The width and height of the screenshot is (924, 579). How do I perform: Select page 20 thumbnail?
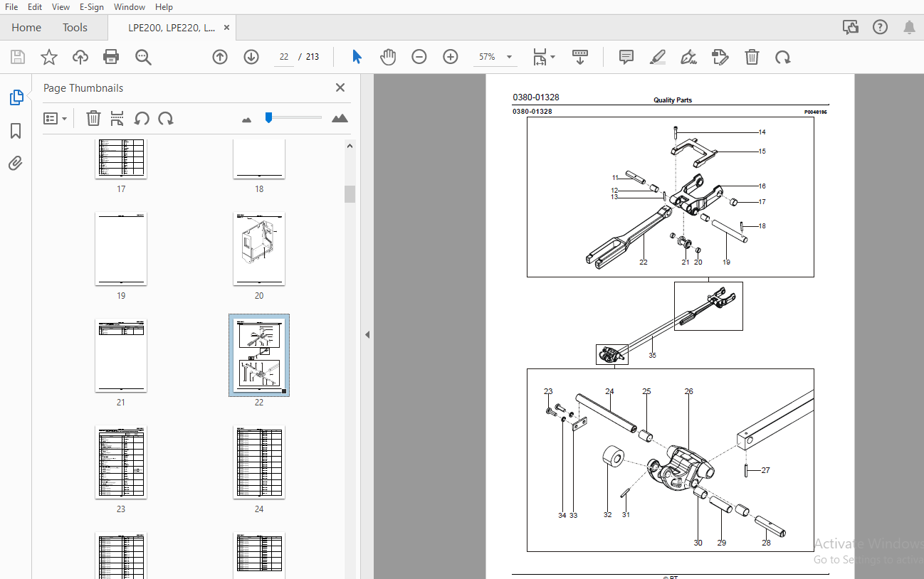pos(259,248)
